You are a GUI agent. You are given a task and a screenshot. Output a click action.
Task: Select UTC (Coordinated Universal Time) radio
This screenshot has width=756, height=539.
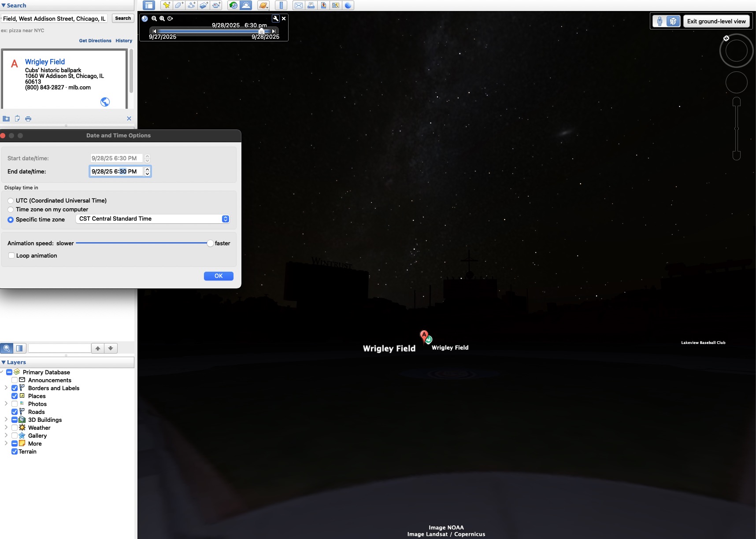click(11, 200)
